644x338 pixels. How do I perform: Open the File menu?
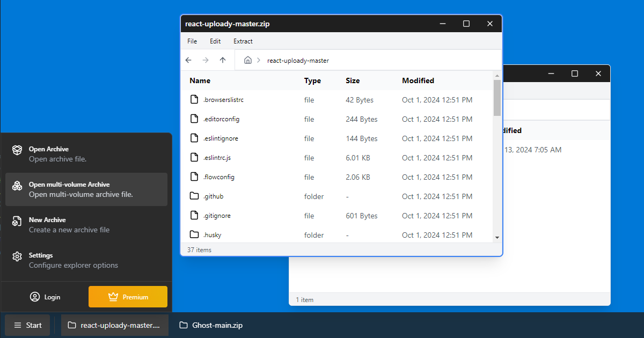click(x=192, y=41)
